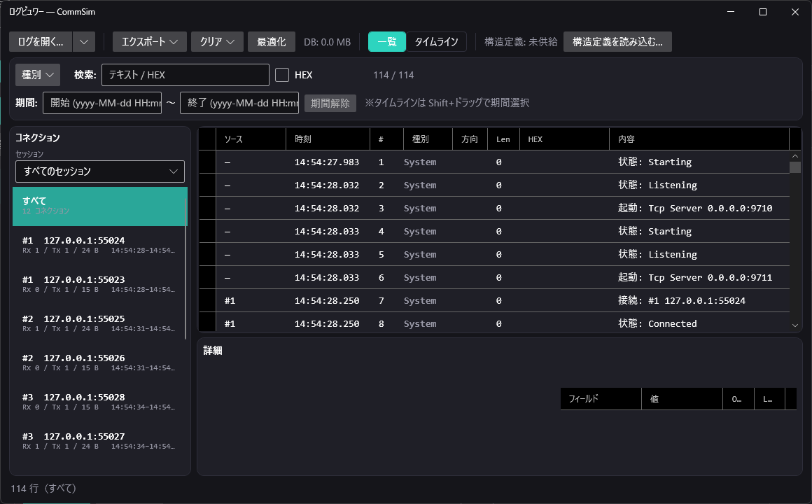Screen dimensions: 812x504
Task: Select log row 5 状態: Listening
Action: coord(495,254)
